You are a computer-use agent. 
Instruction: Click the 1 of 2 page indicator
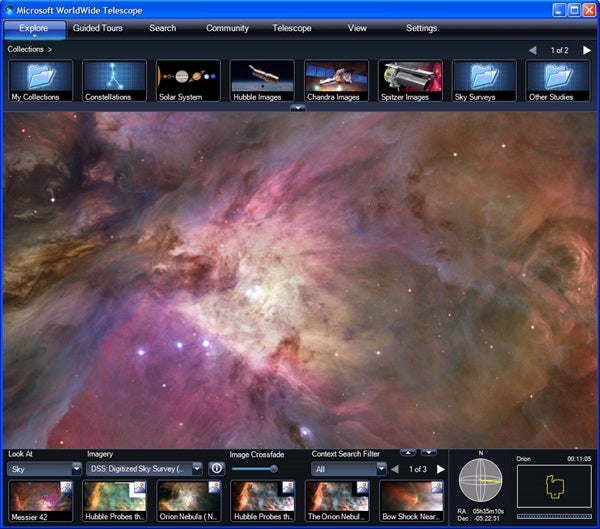[x=559, y=50]
